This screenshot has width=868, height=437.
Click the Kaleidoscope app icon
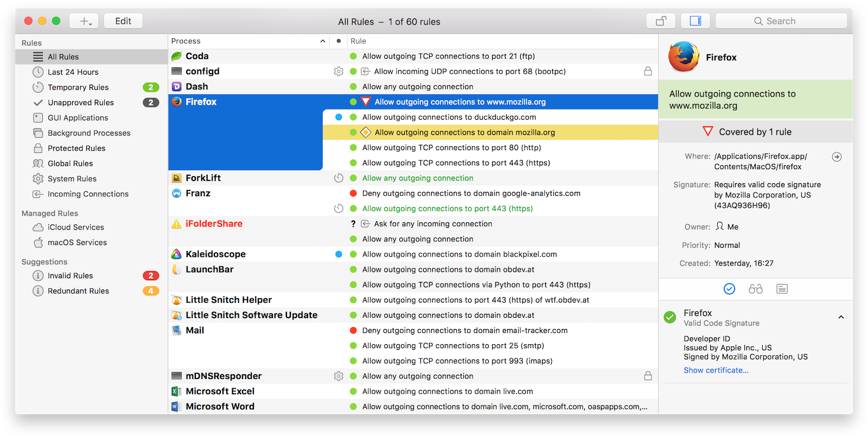(x=176, y=254)
